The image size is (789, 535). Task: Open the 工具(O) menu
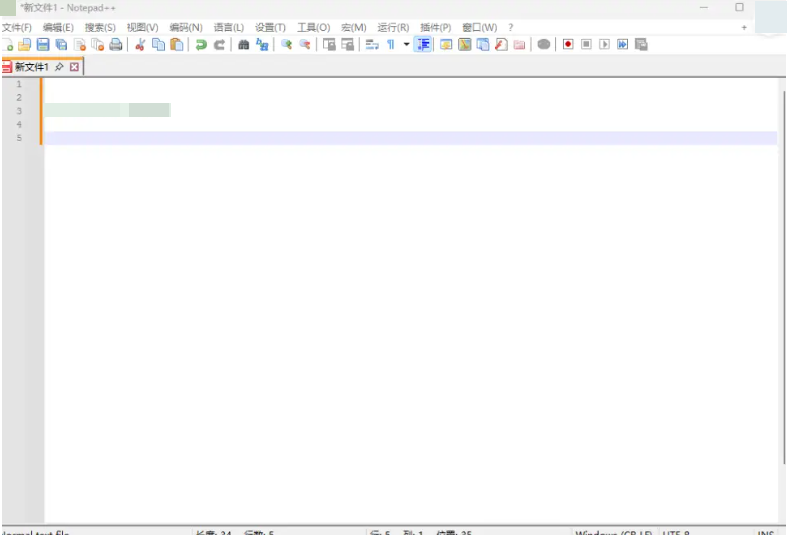pos(313,28)
